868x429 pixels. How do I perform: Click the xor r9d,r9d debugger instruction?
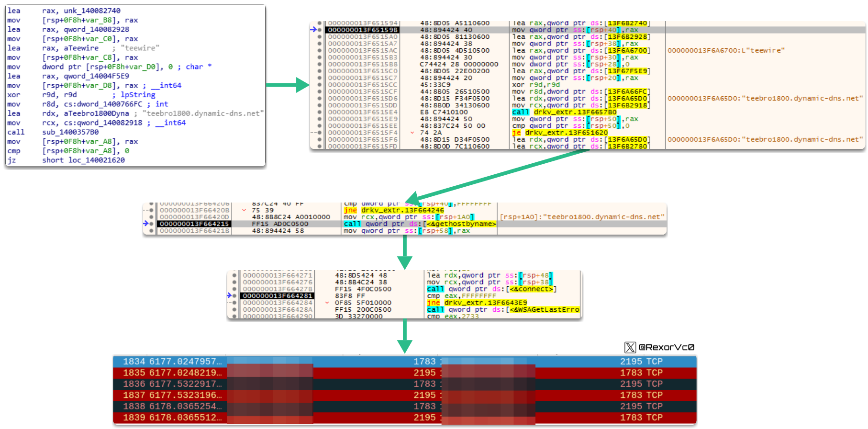(x=536, y=85)
